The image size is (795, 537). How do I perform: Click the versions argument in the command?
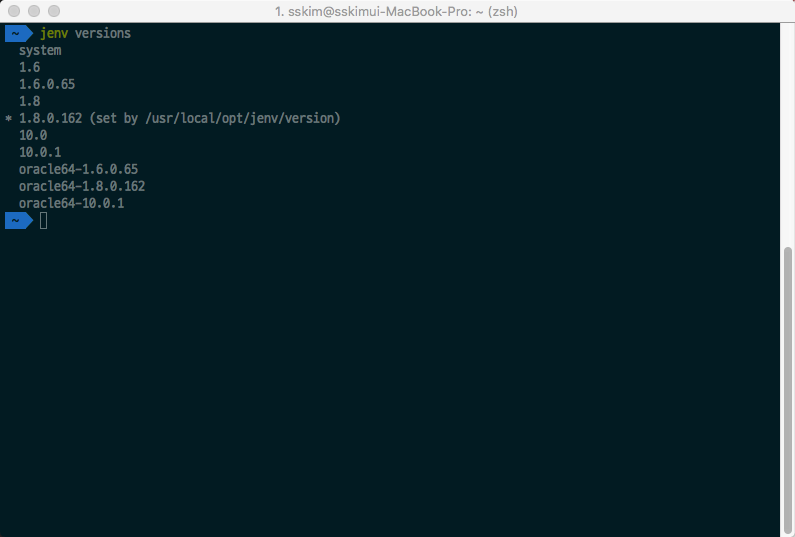click(x=102, y=33)
